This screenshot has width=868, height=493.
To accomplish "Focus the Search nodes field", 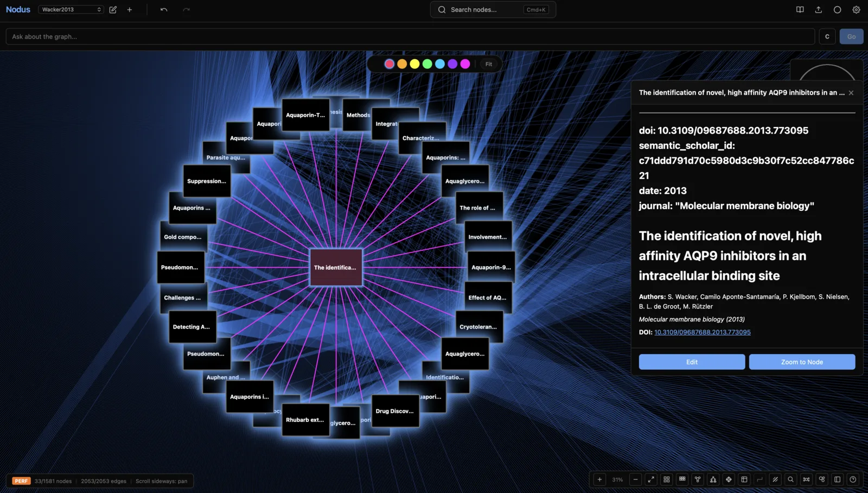I will tap(493, 9).
